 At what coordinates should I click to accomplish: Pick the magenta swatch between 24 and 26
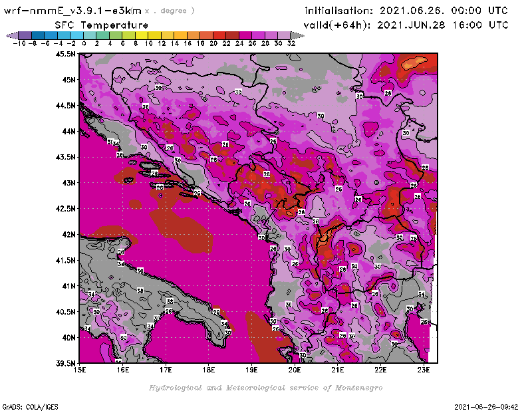point(245,35)
